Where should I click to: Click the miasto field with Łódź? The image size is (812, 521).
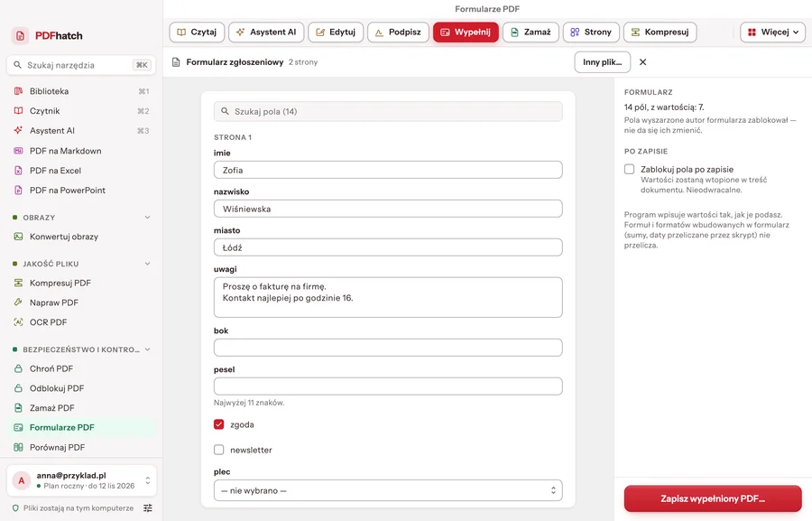click(x=388, y=247)
